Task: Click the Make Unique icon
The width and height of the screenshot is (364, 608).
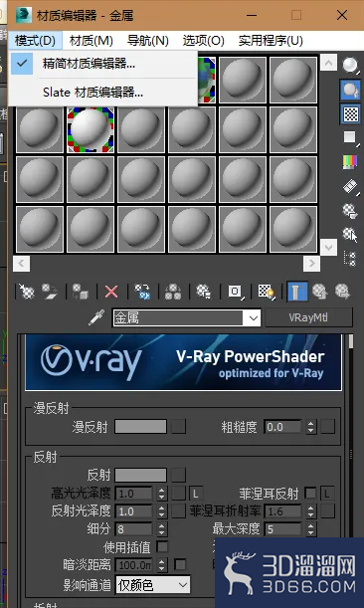Action: coord(173,292)
